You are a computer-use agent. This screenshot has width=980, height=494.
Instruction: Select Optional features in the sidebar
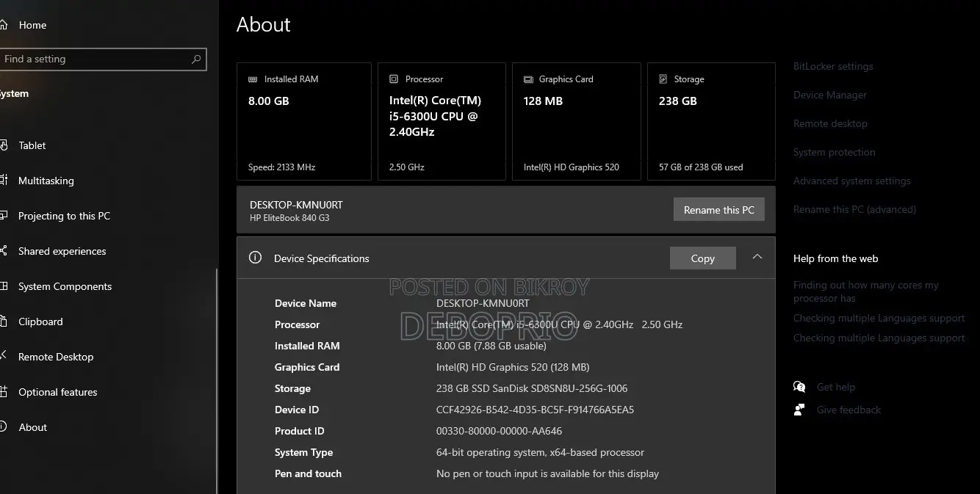57,392
